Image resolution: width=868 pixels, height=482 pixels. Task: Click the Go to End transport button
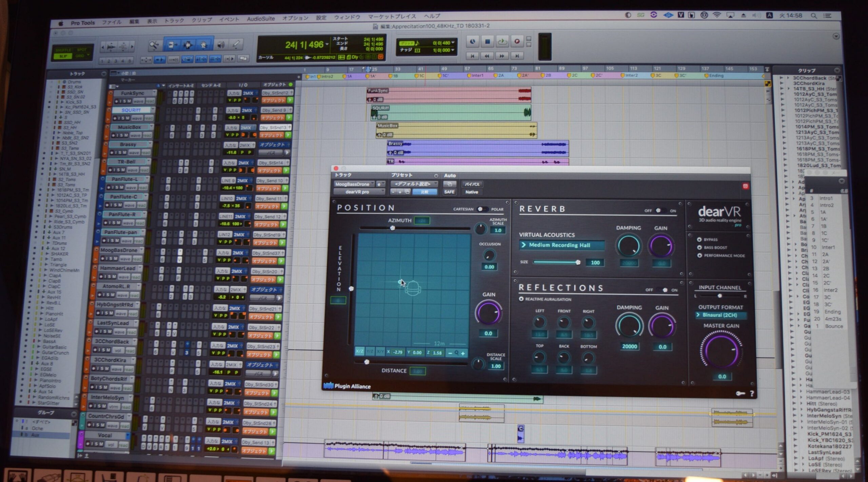pos(517,56)
